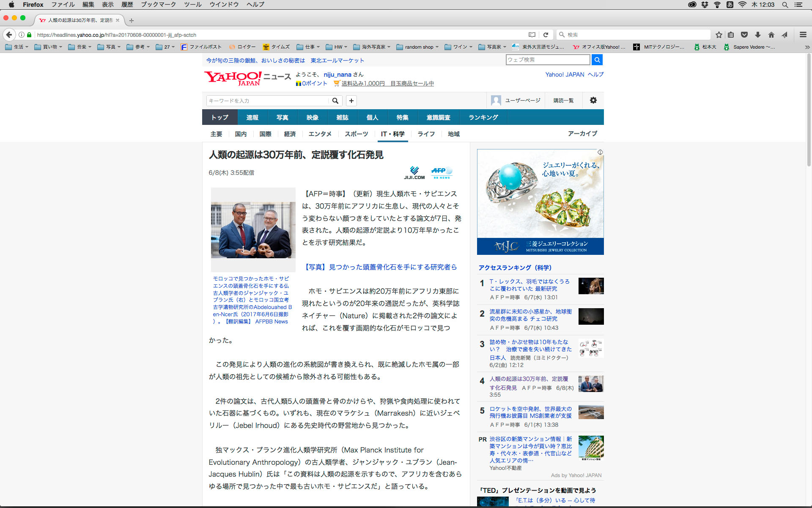Click the blue web search magnifier button
Viewport: 812px width, 508px height.
point(597,60)
